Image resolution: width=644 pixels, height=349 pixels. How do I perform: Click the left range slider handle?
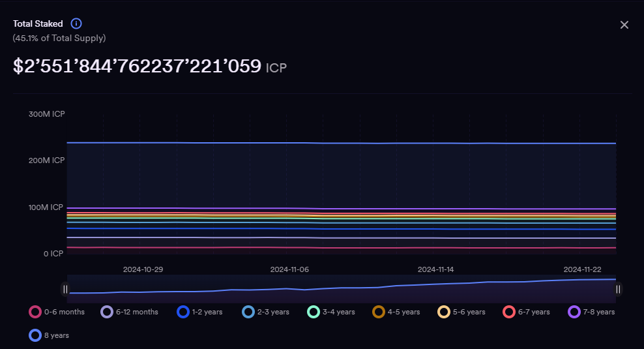tap(65, 289)
